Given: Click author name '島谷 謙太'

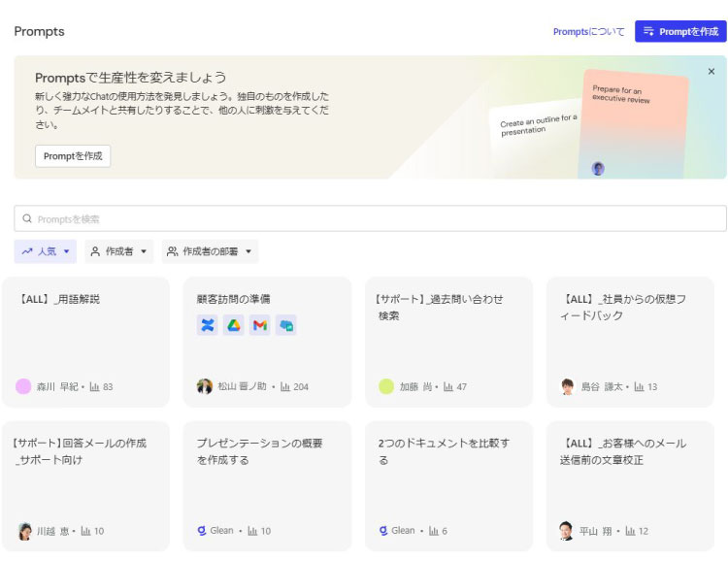Looking at the screenshot, I should pyautogui.click(x=602, y=386).
